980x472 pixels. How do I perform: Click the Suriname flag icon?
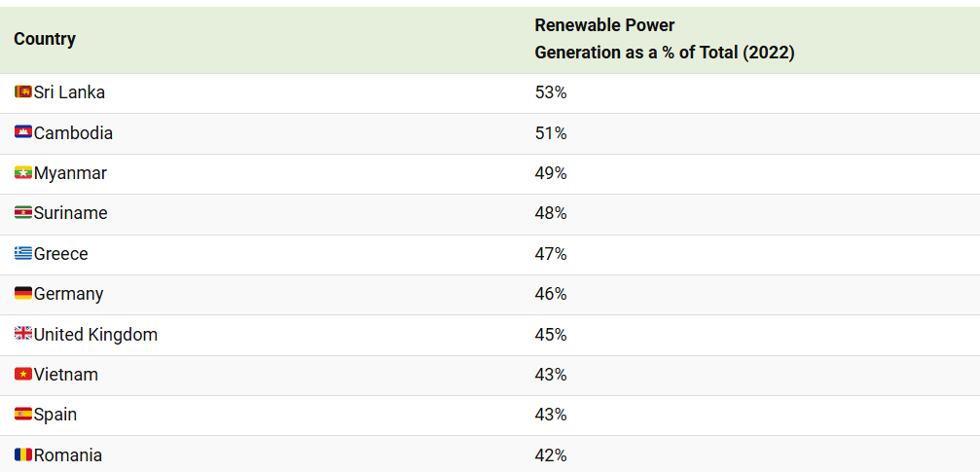point(23,213)
